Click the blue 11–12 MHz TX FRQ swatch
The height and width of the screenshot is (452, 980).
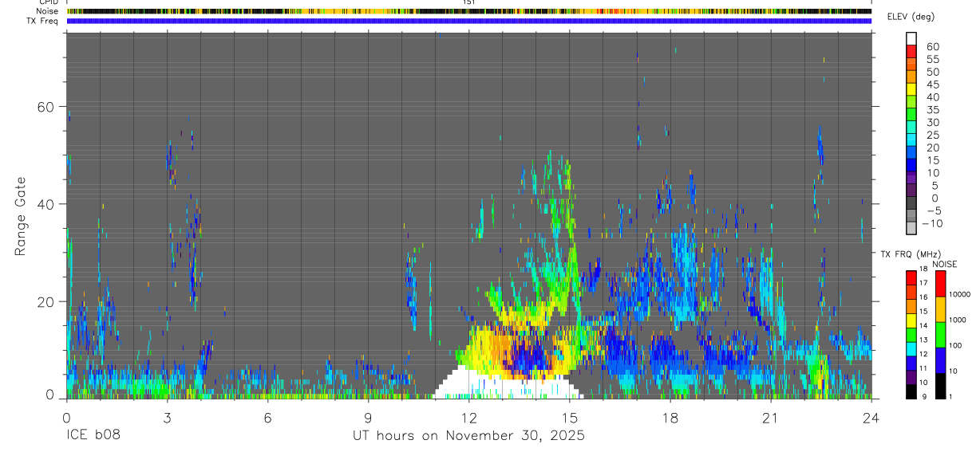click(911, 364)
